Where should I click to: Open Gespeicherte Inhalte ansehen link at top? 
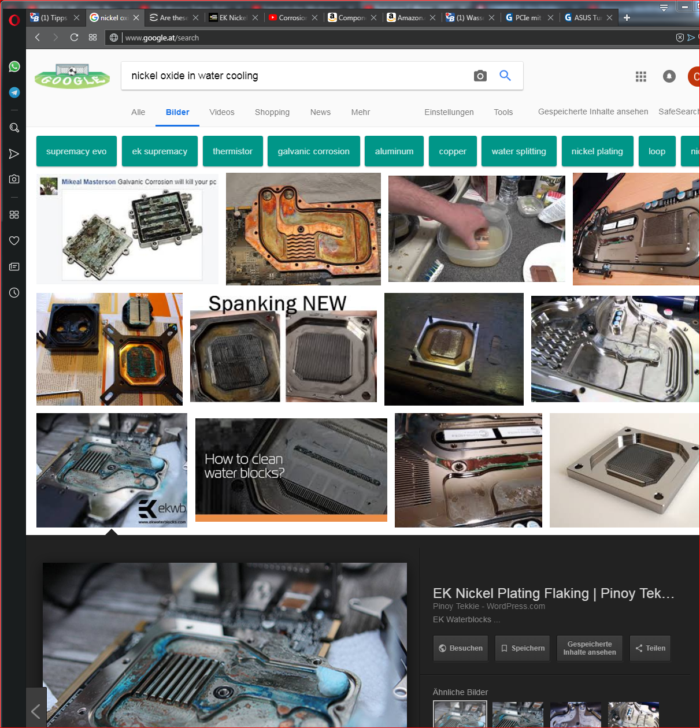tap(593, 112)
